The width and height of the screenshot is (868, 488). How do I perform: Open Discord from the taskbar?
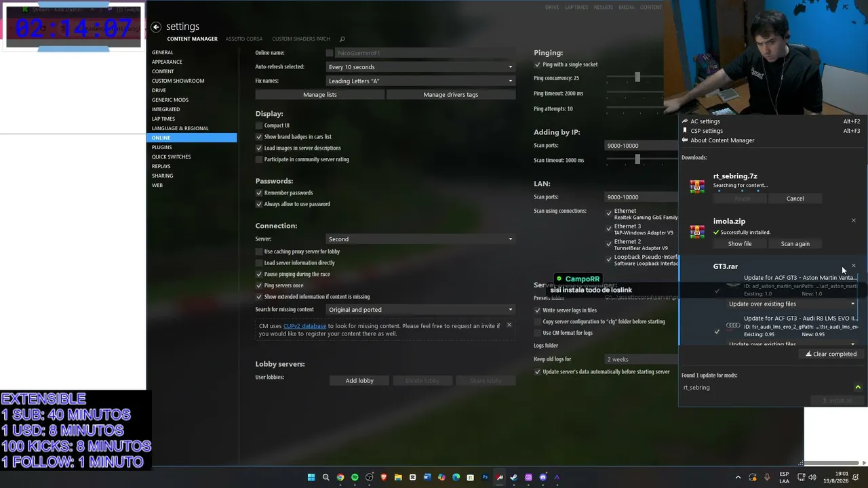click(x=542, y=477)
